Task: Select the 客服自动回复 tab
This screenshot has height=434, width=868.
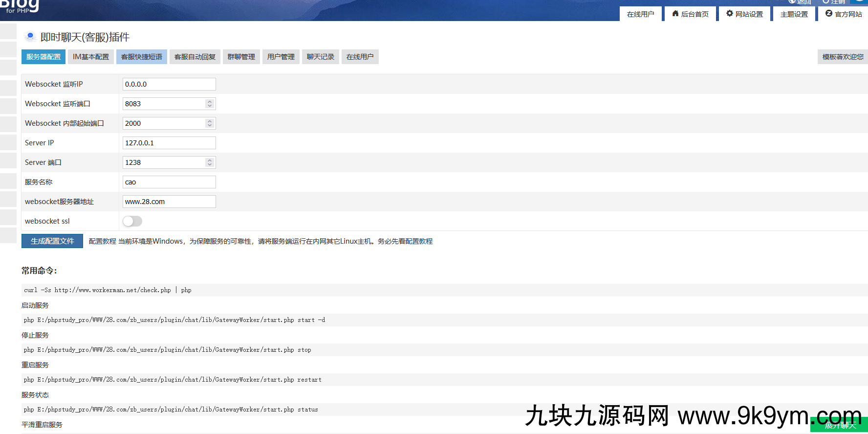Action: [x=195, y=57]
